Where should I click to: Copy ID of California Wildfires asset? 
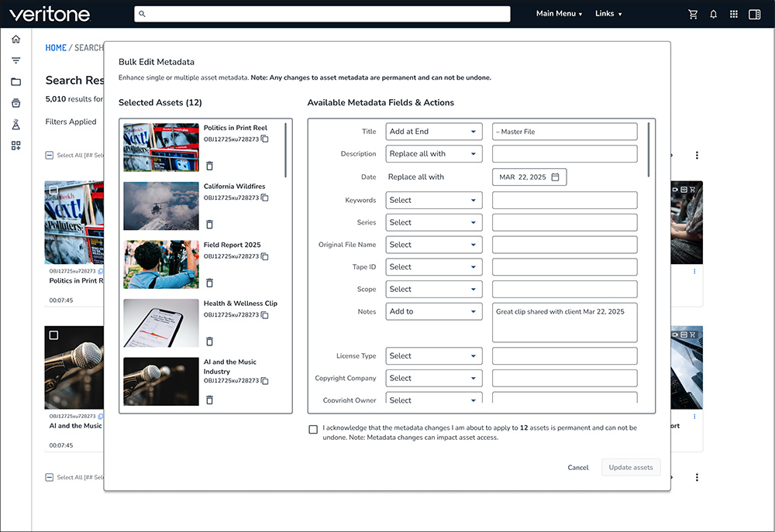(x=265, y=197)
